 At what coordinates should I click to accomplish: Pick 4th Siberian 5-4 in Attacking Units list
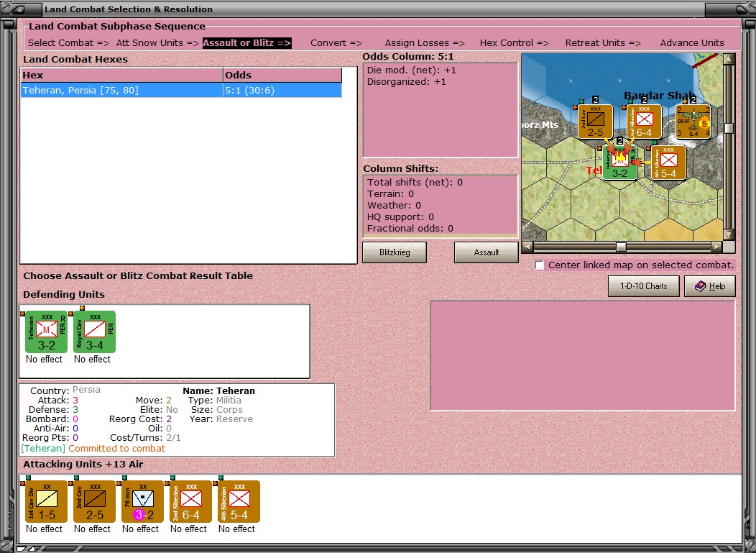click(239, 501)
